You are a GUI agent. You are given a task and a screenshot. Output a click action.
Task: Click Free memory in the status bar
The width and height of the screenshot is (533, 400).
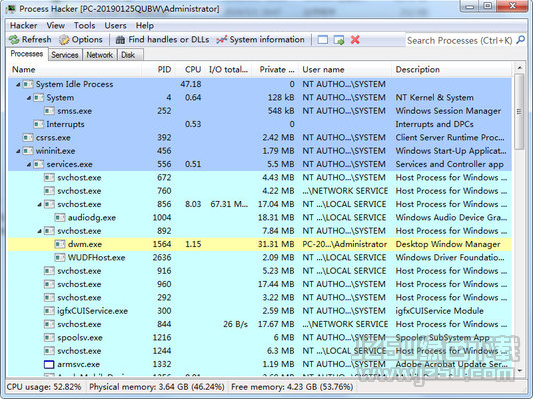click(292, 387)
